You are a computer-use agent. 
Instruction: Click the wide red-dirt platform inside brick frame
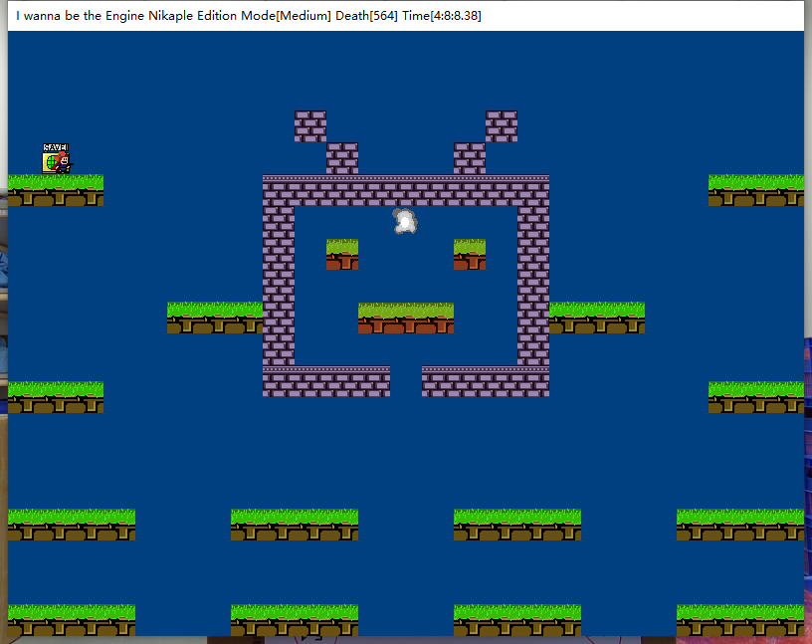click(x=405, y=318)
